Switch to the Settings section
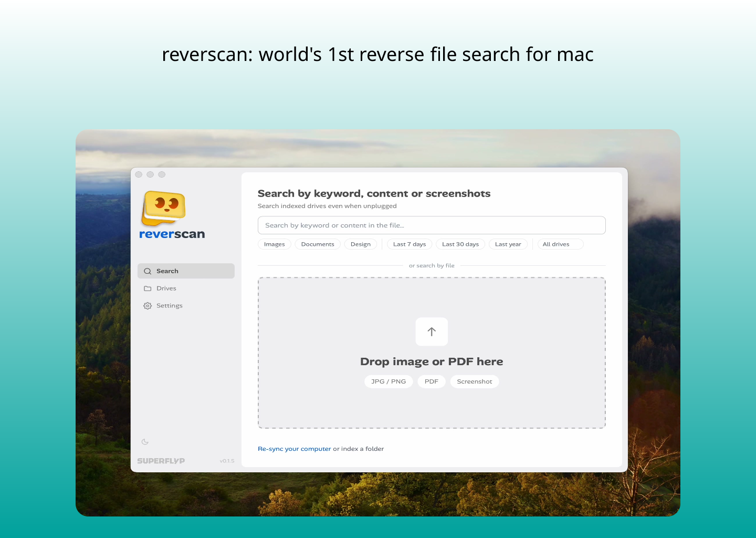Image resolution: width=756 pixels, height=538 pixels. click(x=169, y=305)
